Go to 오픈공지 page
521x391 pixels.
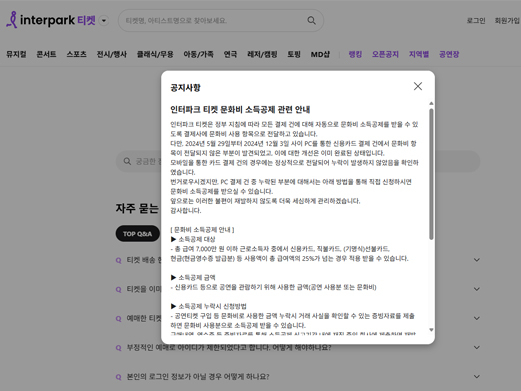coord(385,54)
